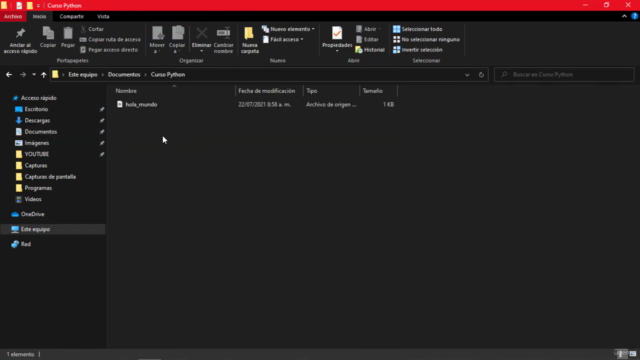Go back with the left arrow
This screenshot has height=360, width=640.
click(9, 75)
